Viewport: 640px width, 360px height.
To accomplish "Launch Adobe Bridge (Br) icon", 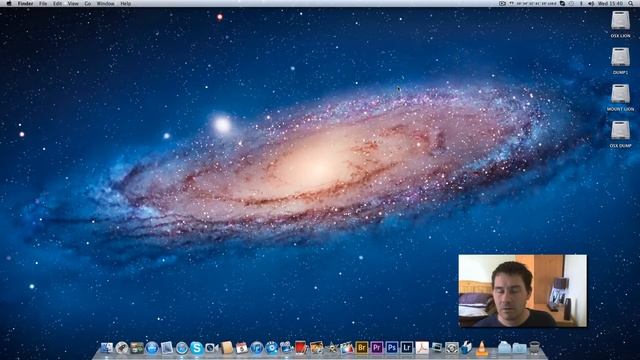I will 362,348.
